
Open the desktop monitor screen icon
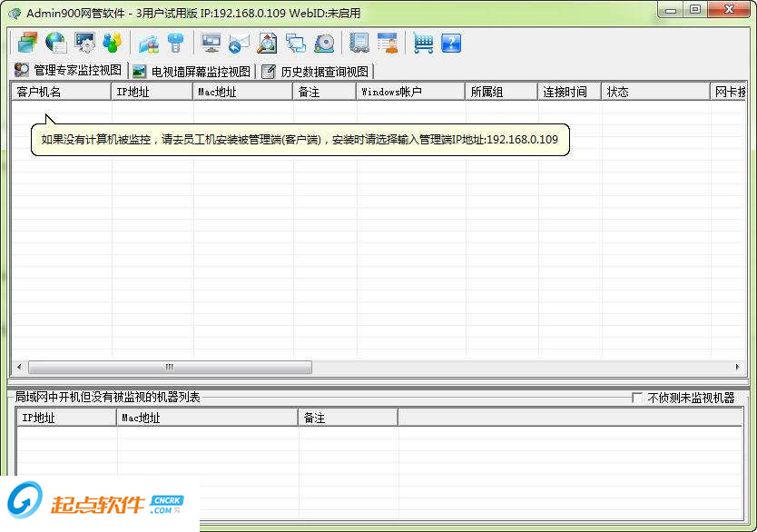point(211,43)
